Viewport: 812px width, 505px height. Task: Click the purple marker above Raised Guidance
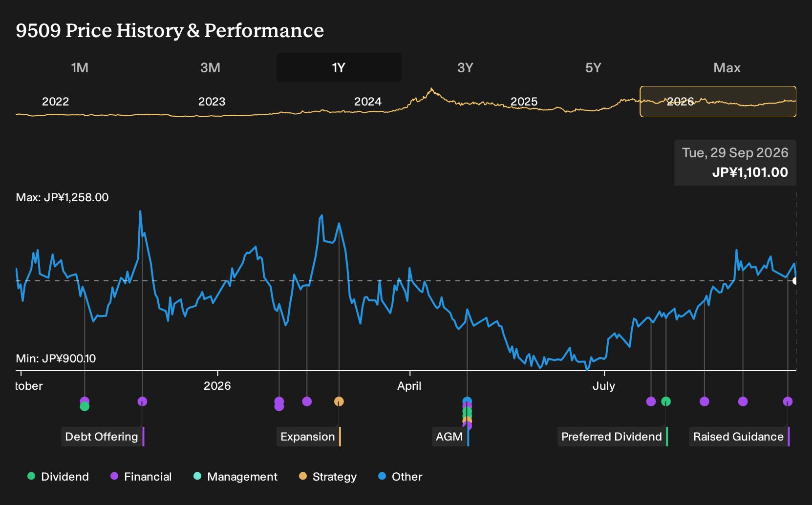pos(788,401)
